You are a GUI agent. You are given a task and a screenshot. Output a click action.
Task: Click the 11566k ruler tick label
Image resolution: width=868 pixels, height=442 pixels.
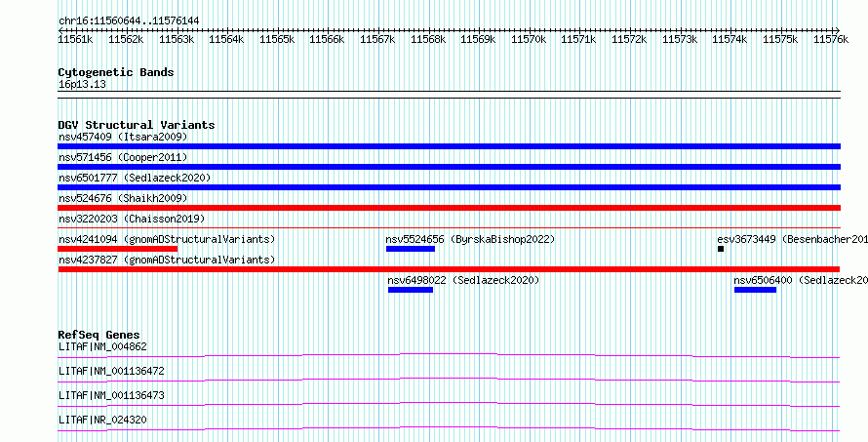pos(327,39)
